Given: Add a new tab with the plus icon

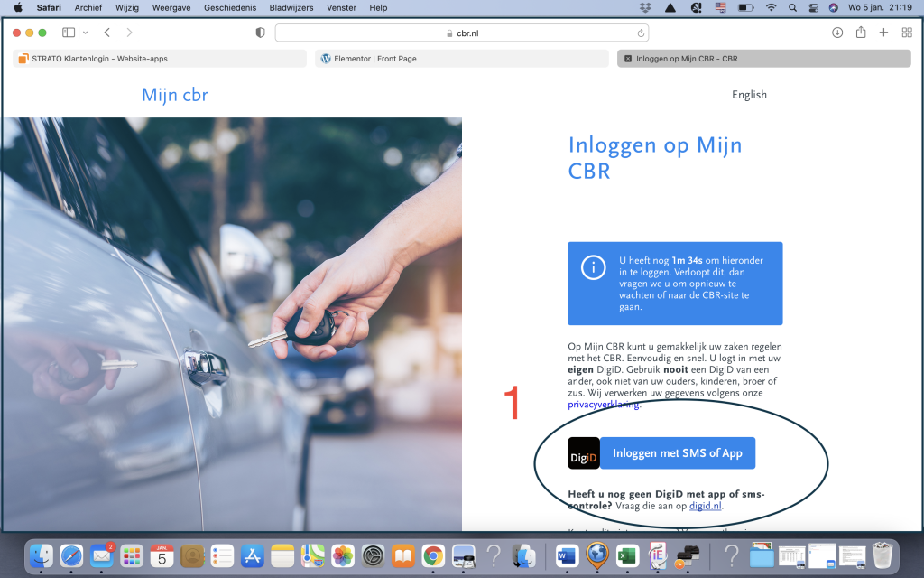Looking at the screenshot, I should (x=883, y=33).
